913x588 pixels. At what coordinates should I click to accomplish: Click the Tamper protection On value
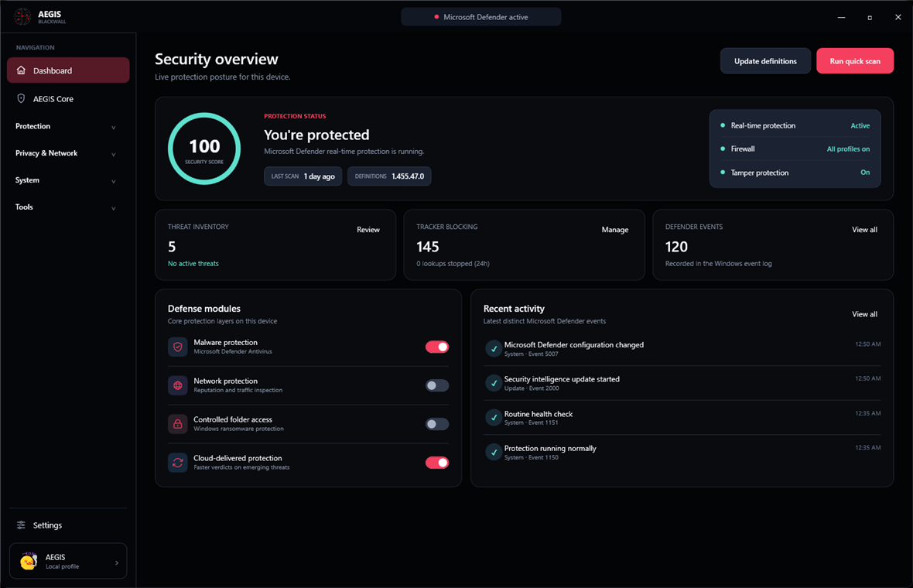point(865,173)
